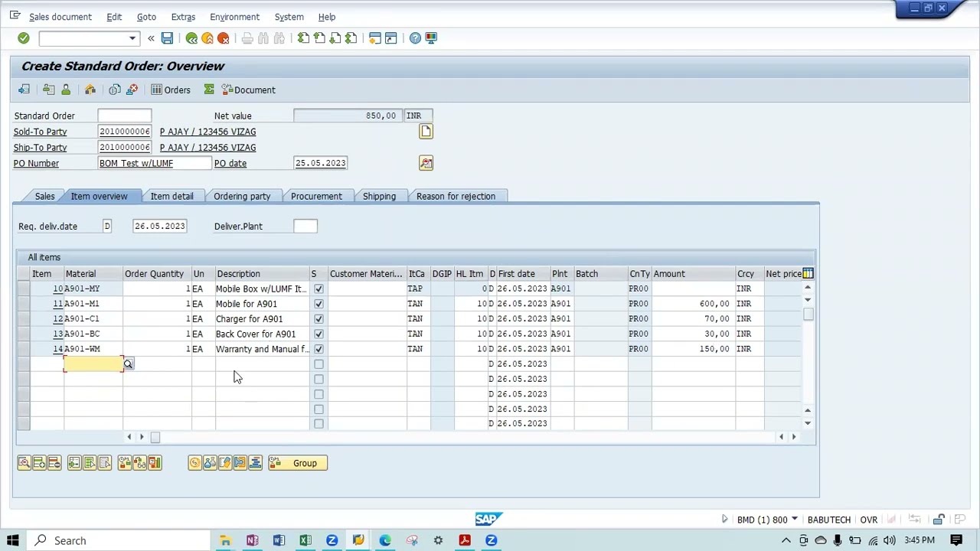Click the Print icon in the toolbar
This screenshot has height=551, width=980.
pyautogui.click(x=247, y=38)
